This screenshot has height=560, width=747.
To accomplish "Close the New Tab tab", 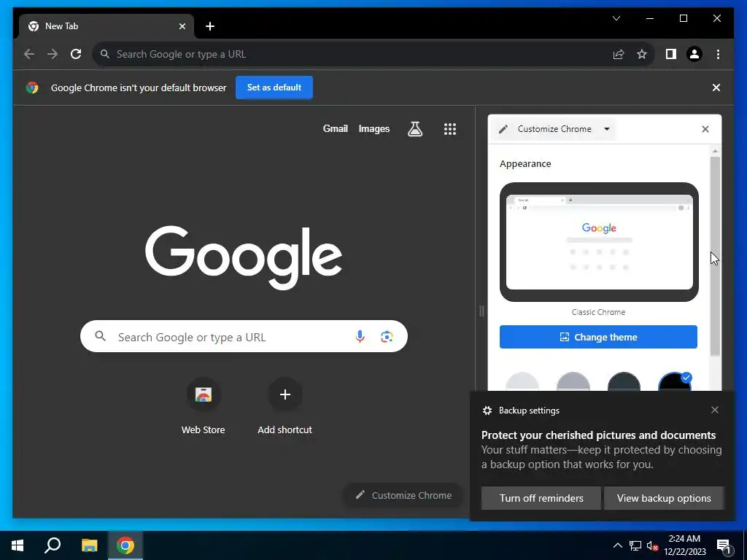I will click(182, 26).
